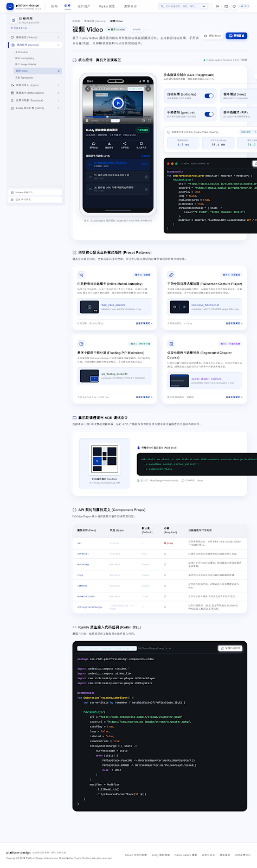Image resolution: width=257 pixels, height=868 pixels.
Task: Click the fullscreen icon on video controls
Action: tap(149, 120)
